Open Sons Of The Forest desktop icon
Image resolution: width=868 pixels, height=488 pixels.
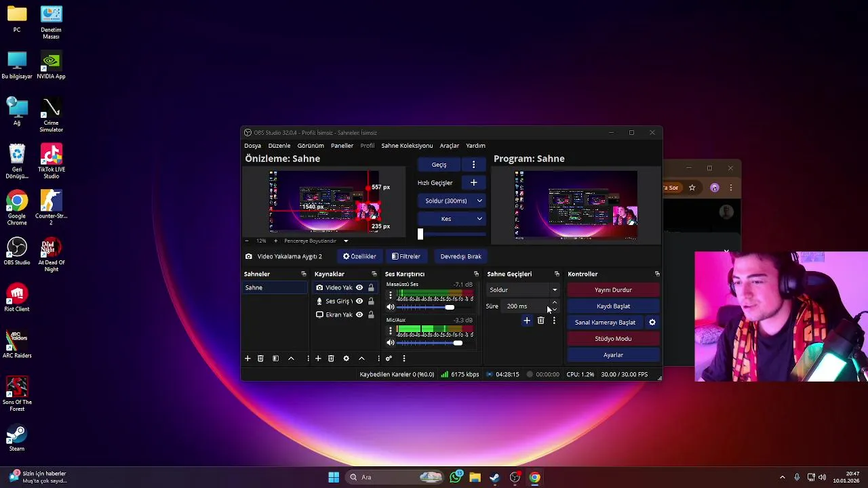17,394
